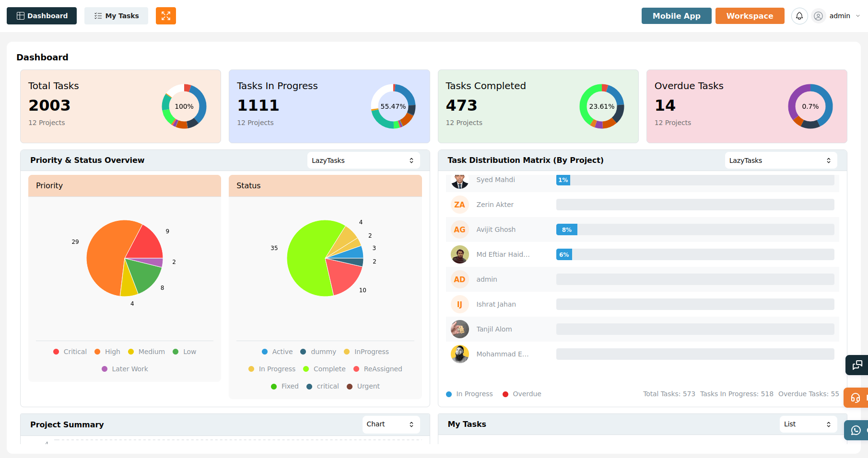This screenshot has width=868, height=458.
Task: Click the Mobile App button
Action: [x=676, y=16]
